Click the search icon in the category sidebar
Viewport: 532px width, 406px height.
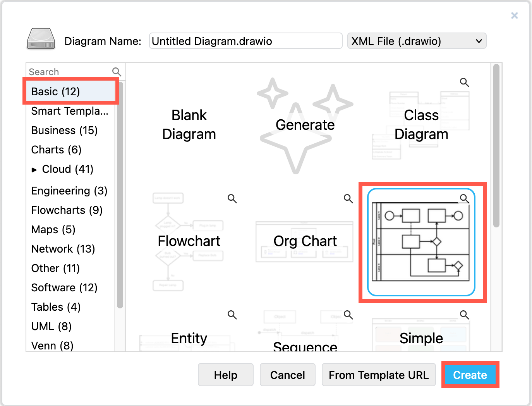pyautogui.click(x=116, y=72)
